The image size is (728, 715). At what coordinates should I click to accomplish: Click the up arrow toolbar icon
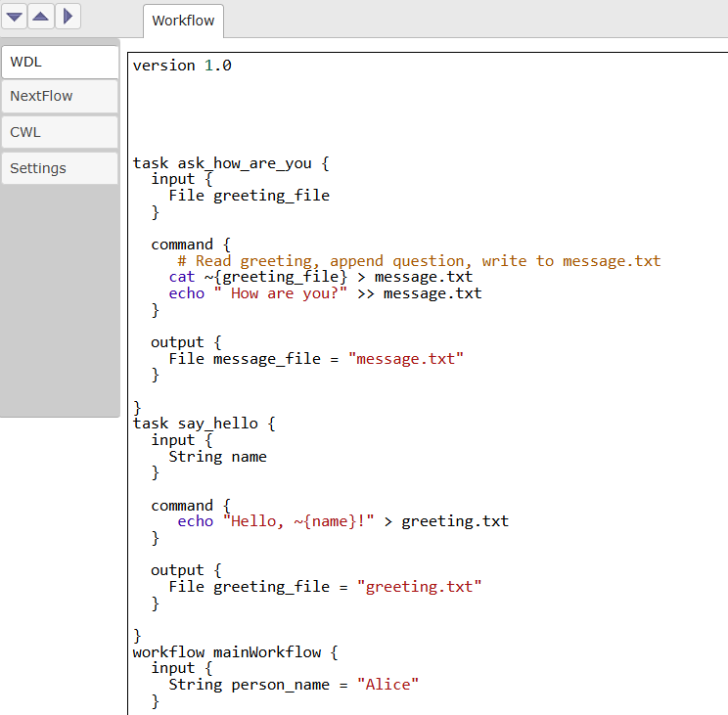(41, 17)
